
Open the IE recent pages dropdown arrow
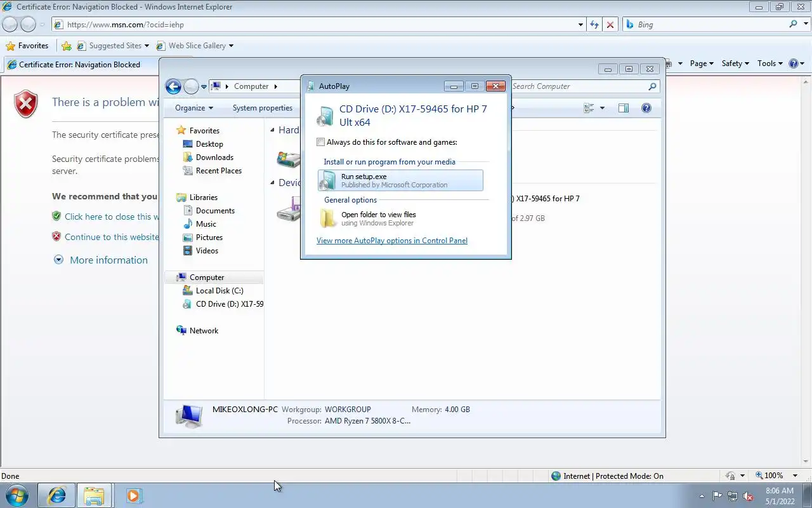point(43,25)
